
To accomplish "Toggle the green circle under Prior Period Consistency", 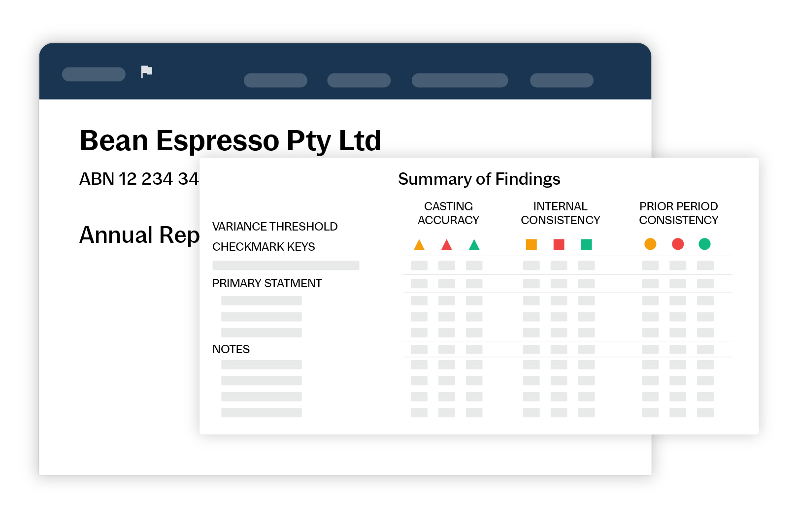I will click(704, 244).
